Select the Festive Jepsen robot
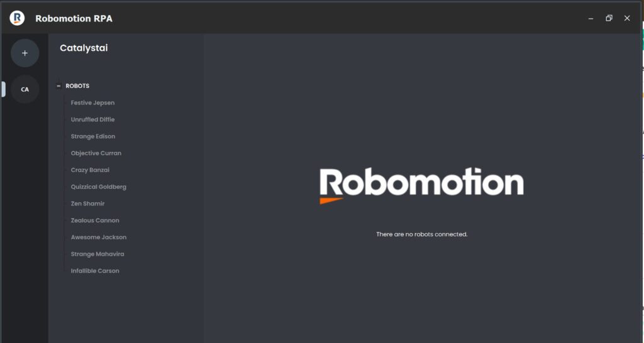The width and height of the screenshot is (644, 343). tap(93, 102)
